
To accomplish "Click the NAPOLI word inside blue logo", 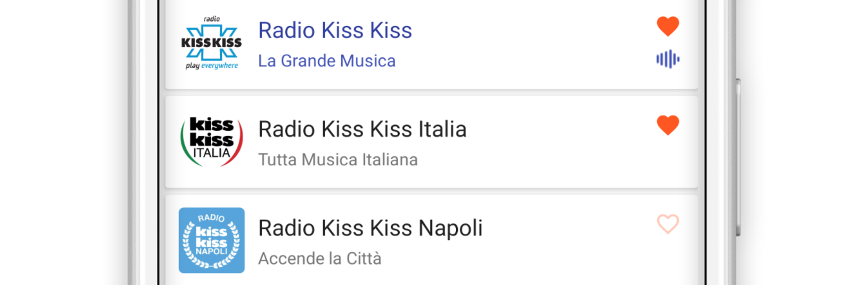I will [212, 252].
